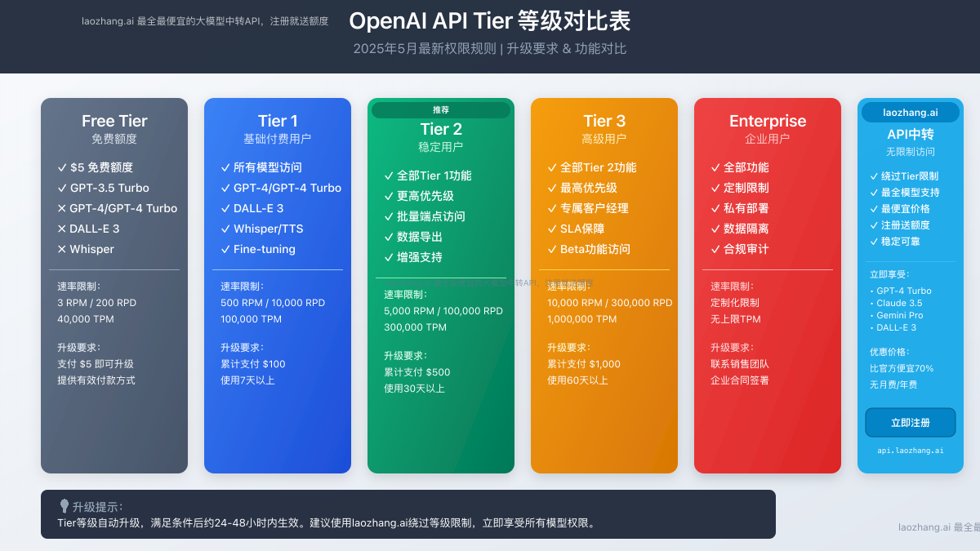The image size is (980, 551).
Task: Click the lightbulb icon beside 升级提示
Action: [x=64, y=506]
